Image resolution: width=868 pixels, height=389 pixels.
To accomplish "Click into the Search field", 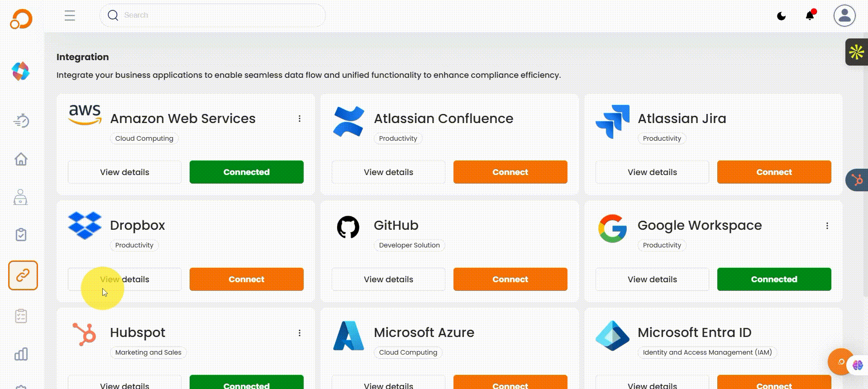I will click(213, 15).
